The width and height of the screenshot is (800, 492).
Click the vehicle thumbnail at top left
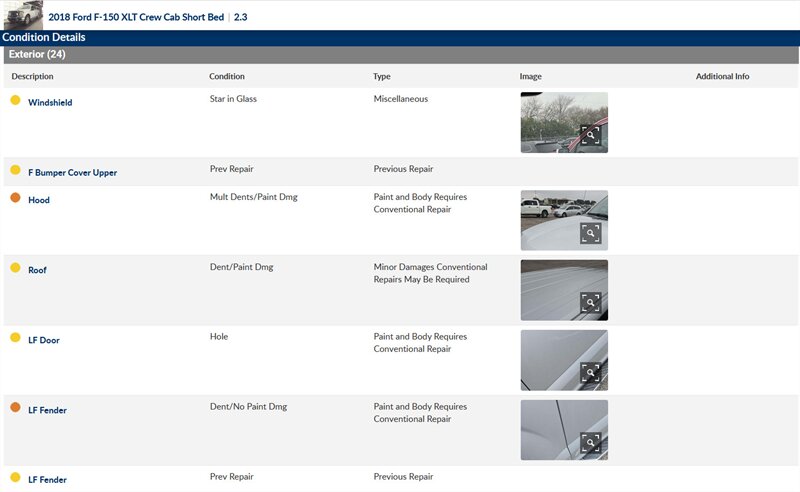tap(22, 15)
